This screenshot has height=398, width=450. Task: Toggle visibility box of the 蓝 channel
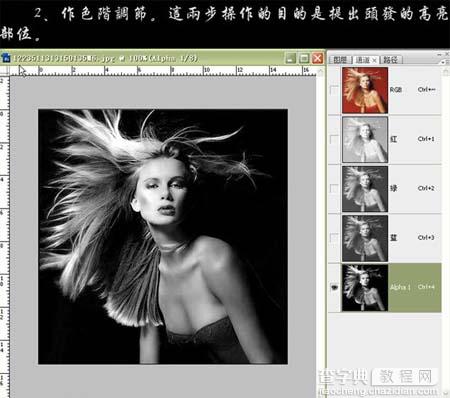pos(334,238)
